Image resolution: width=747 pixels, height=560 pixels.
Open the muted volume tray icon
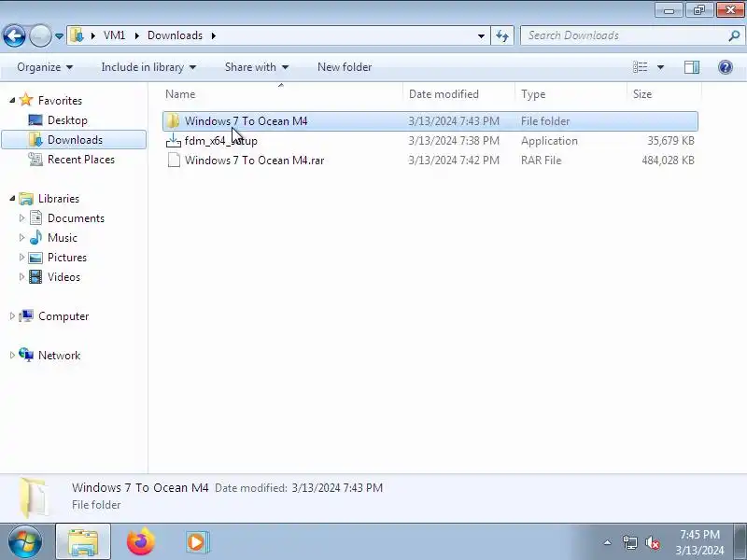point(652,542)
